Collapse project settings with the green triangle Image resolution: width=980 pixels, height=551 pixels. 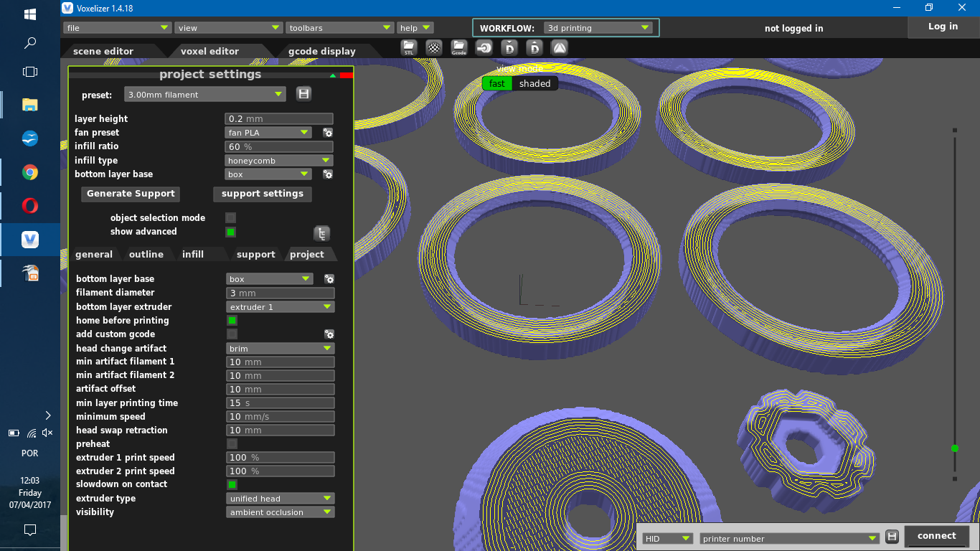coord(333,75)
